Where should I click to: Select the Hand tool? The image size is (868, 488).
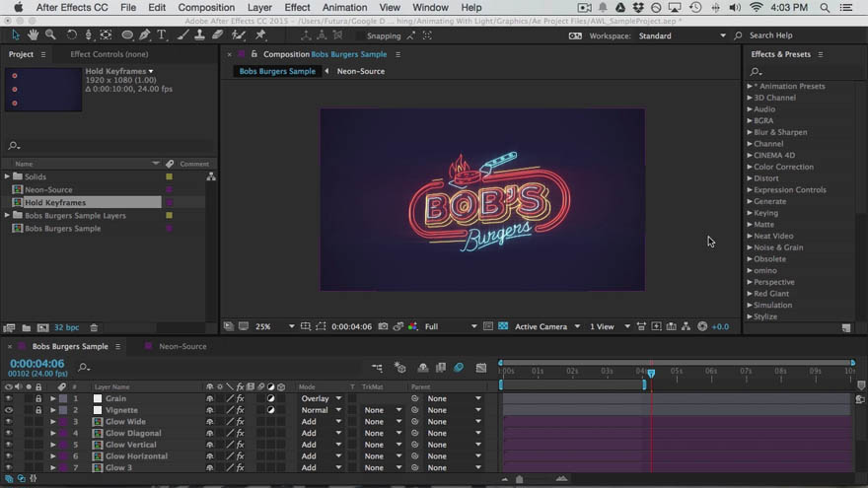(34, 35)
